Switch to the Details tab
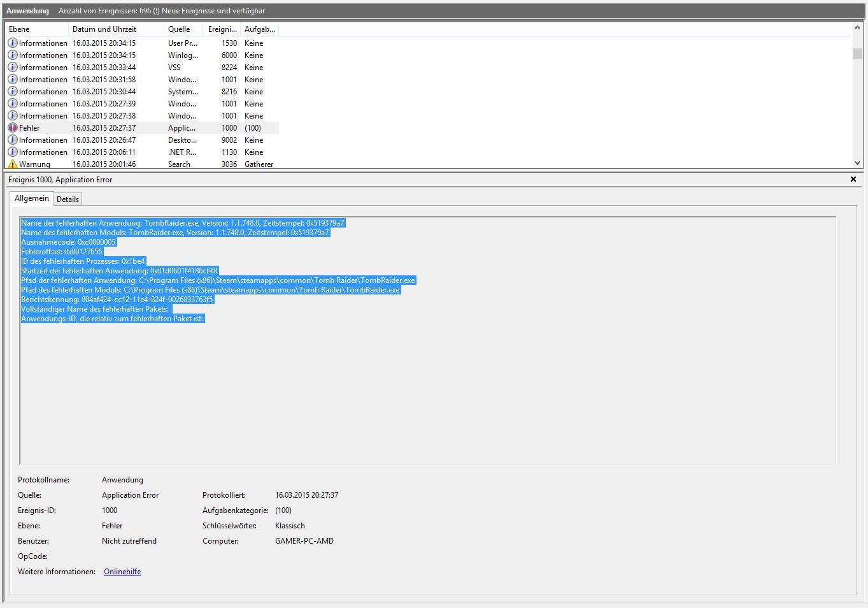Image resolution: width=868 pixels, height=608 pixels. (68, 199)
